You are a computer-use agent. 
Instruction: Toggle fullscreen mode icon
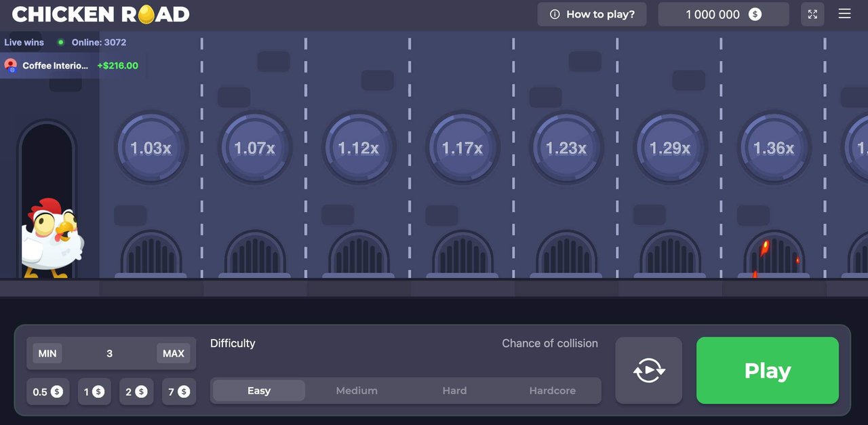812,14
